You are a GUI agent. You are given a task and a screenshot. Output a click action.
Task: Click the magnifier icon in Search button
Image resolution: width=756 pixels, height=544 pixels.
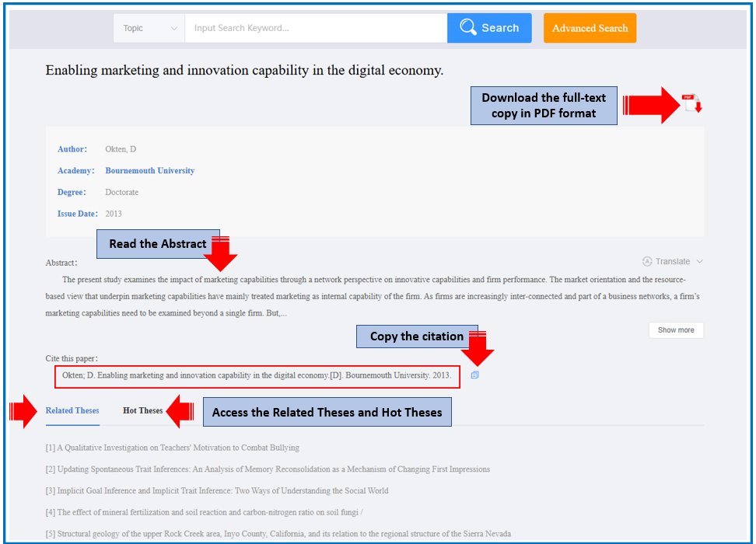467,27
